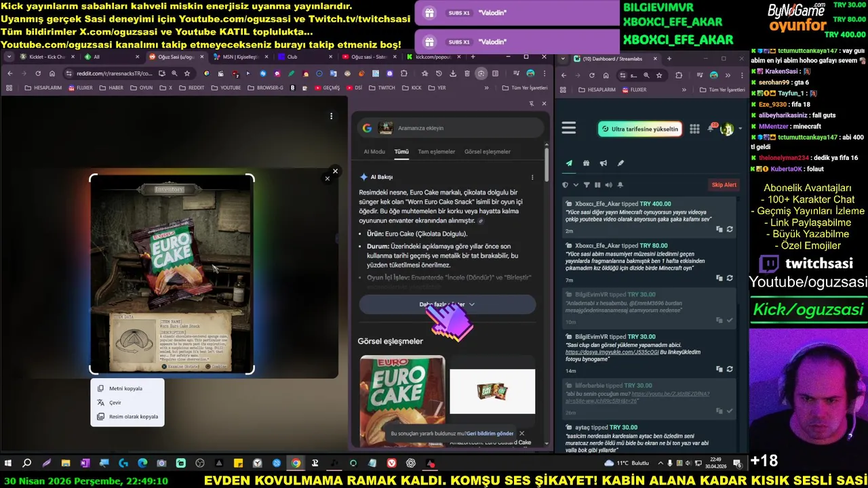Viewport: 868px width, 488px height.
Task: Dismiss the feedback prompt with X
Action: click(x=521, y=433)
